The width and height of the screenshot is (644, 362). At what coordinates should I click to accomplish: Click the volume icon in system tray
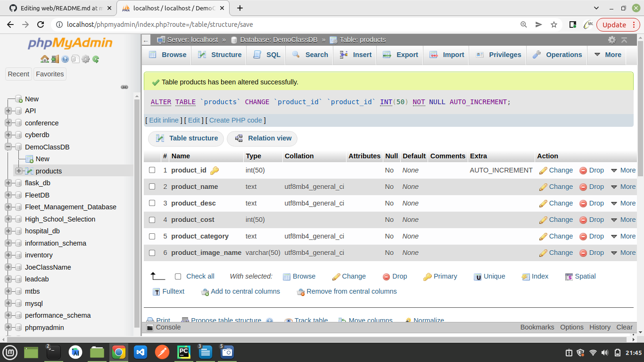[605, 353]
